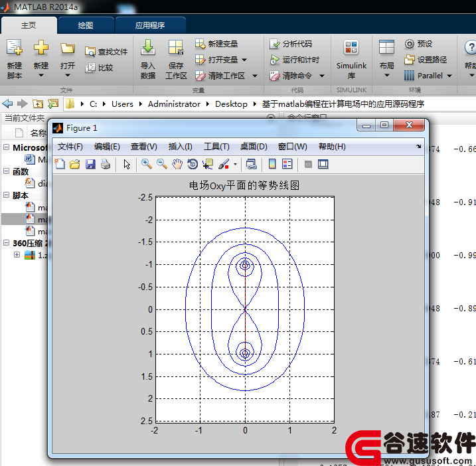The width and height of the screenshot is (476, 466).
Task: Click the Hide Plot Tools icon
Action: pyautogui.click(x=308, y=164)
